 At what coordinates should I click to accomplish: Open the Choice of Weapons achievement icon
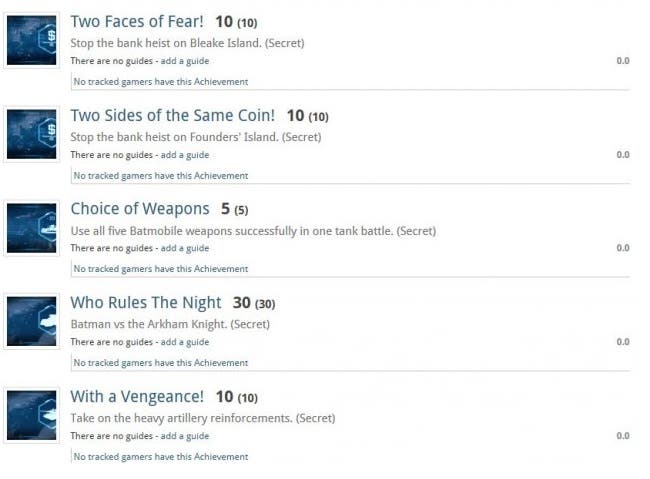32,228
